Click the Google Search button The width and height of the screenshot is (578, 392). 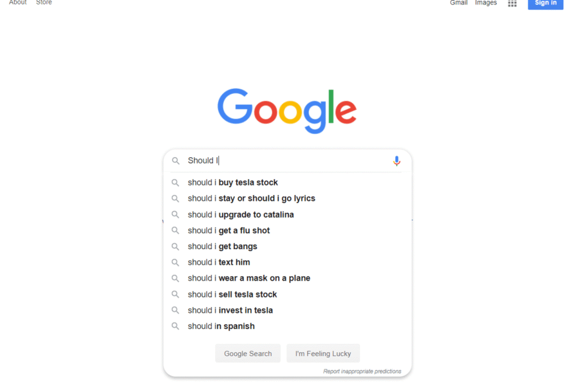(248, 353)
